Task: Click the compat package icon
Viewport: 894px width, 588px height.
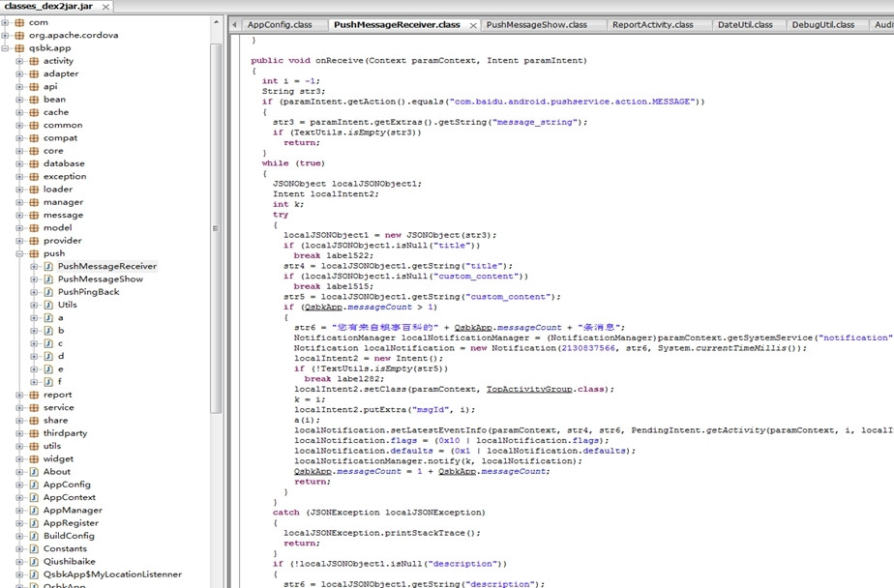Action: click(x=34, y=138)
